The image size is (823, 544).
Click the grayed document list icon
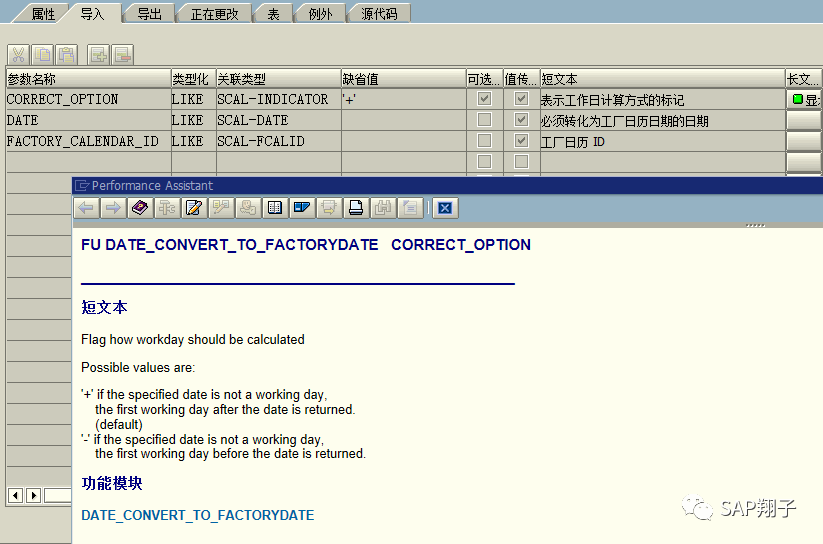[410, 208]
